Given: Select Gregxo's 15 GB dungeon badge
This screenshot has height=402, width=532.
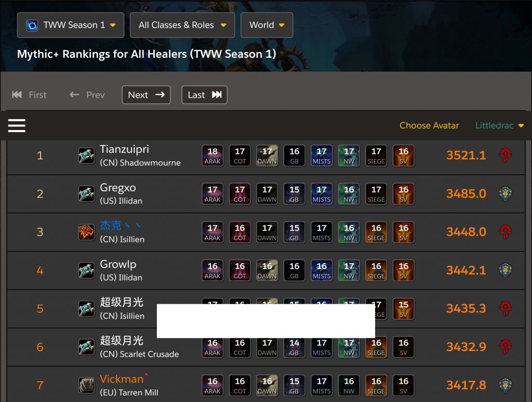Looking at the screenshot, I should click(294, 194).
